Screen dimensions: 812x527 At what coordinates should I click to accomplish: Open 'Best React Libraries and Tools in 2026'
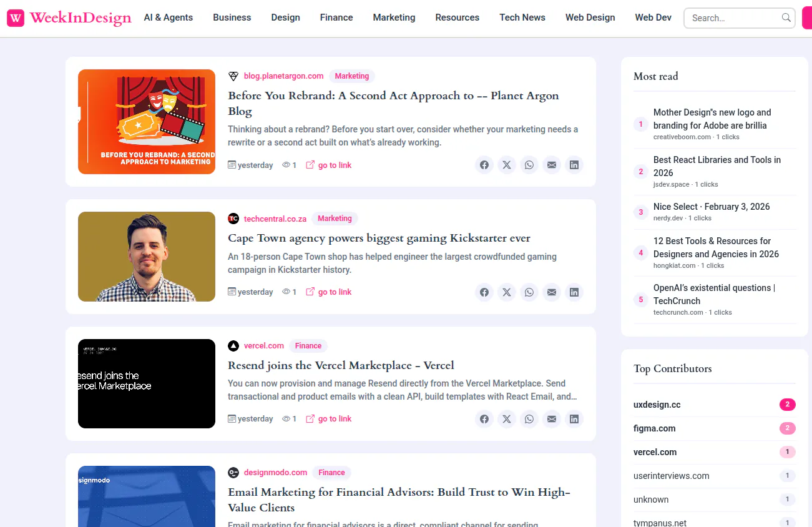[x=717, y=166]
